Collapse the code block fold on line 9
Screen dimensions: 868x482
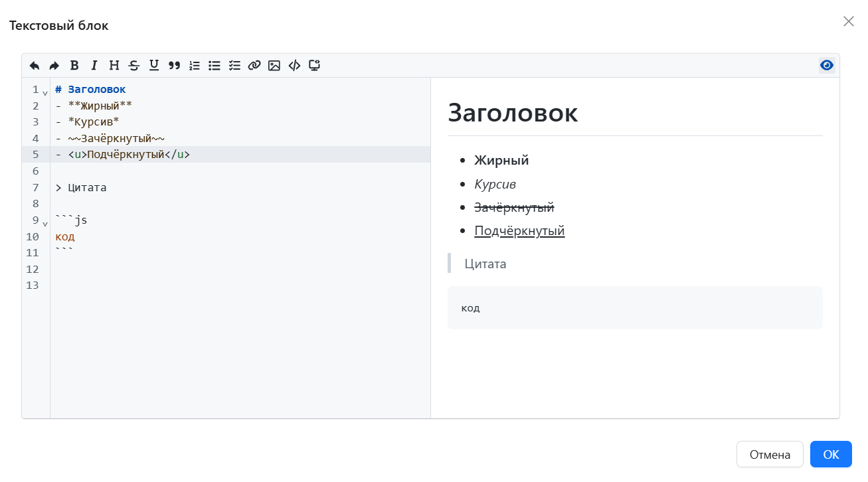(x=45, y=224)
